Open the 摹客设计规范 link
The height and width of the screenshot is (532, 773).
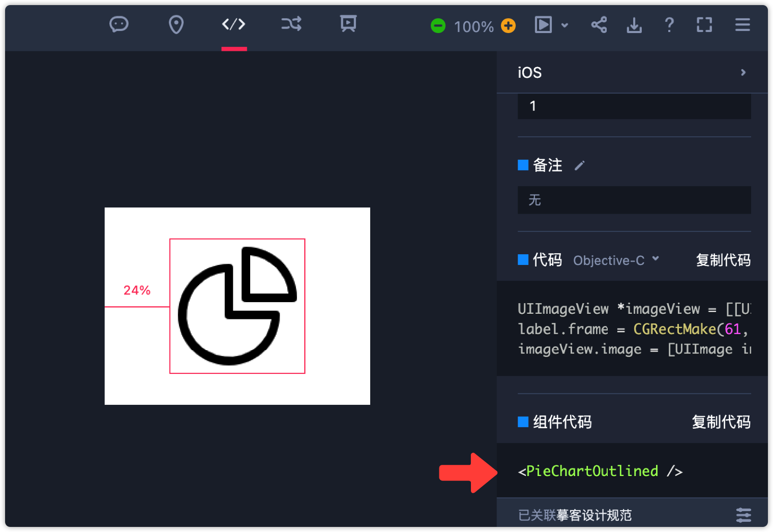pyautogui.click(x=594, y=515)
